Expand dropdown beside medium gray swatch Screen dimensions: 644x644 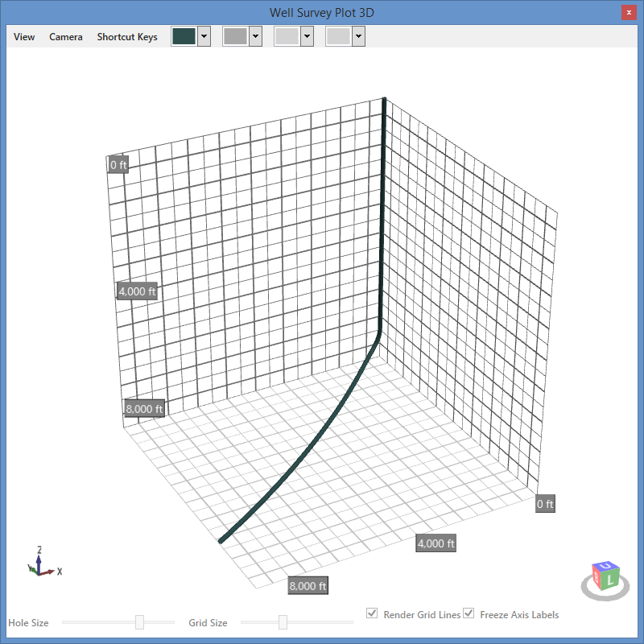[255, 36]
